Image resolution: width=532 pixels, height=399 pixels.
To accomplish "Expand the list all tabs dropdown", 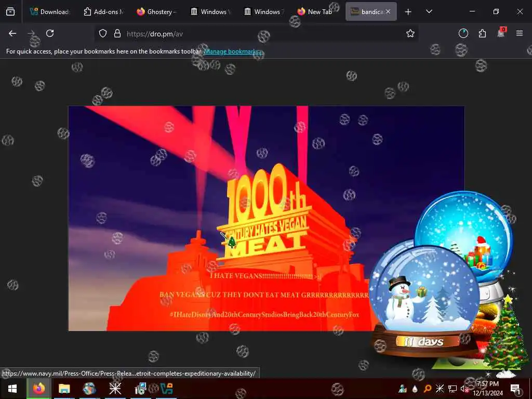I will click(429, 11).
